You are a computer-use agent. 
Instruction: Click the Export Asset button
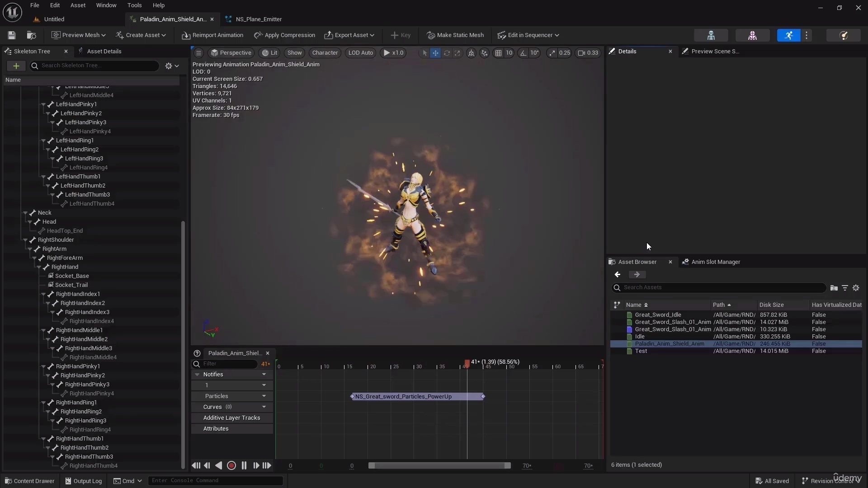[349, 35]
